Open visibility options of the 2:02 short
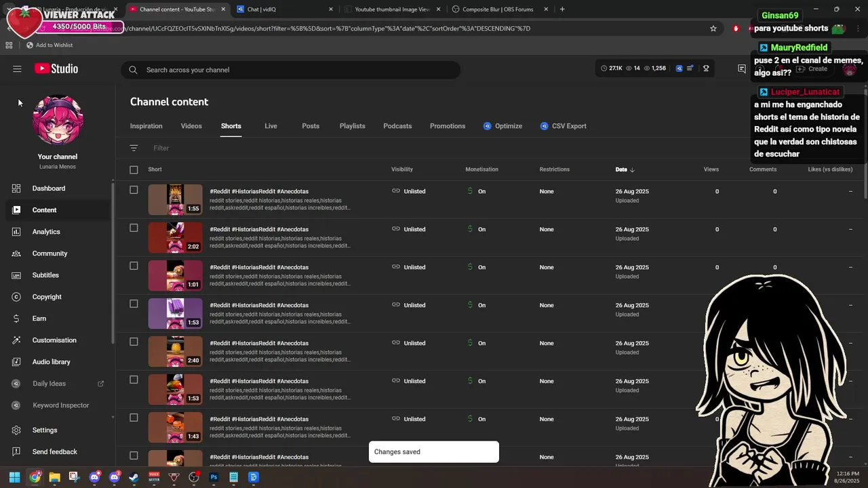868x488 pixels. (x=408, y=229)
